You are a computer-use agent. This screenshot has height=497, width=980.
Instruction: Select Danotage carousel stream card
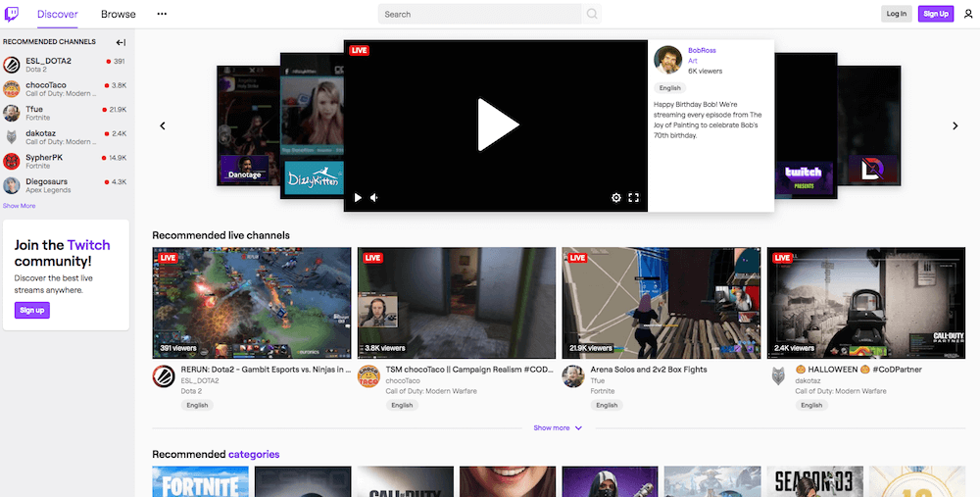click(248, 125)
